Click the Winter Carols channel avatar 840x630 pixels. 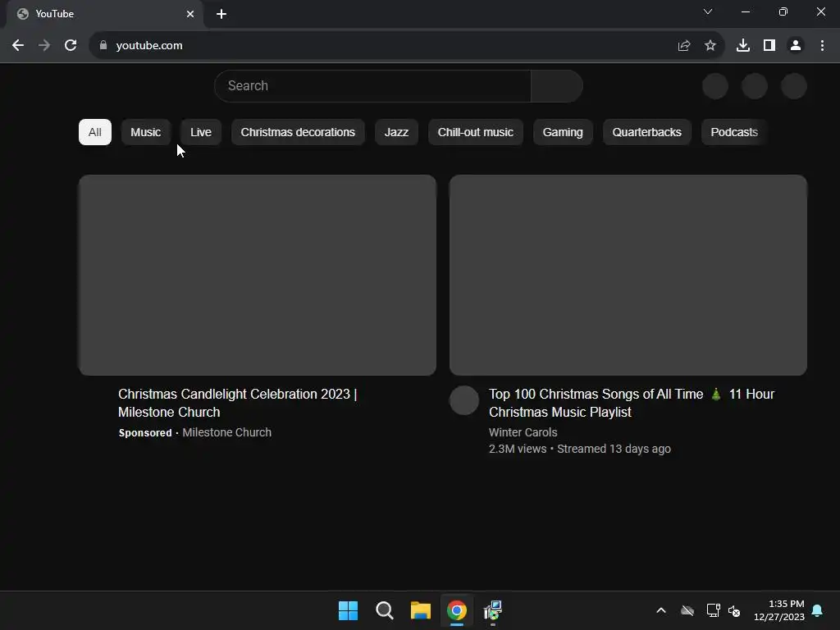464,400
